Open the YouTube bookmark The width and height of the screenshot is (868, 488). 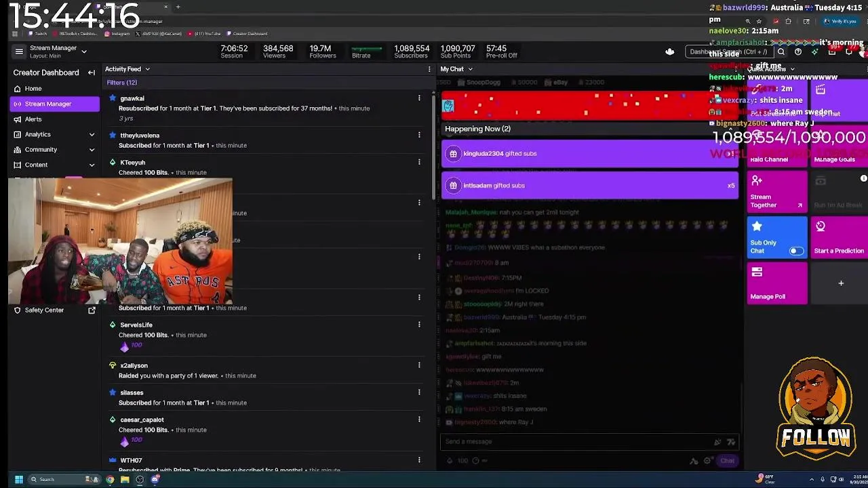coord(204,34)
